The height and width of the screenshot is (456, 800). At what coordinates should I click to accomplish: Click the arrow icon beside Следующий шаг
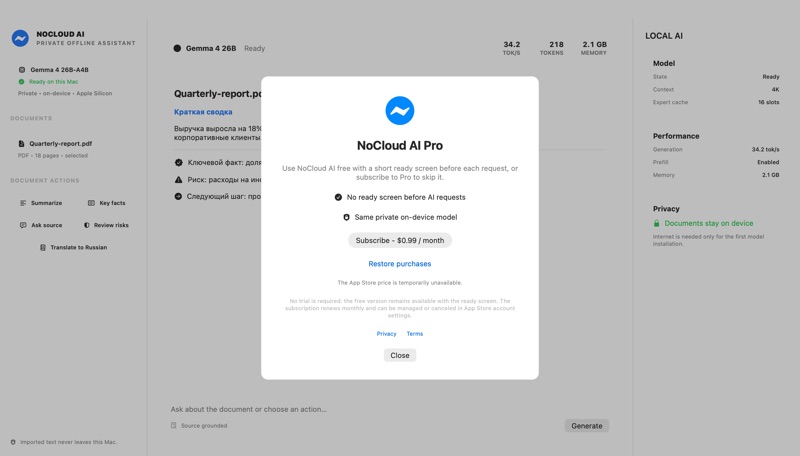[178, 196]
